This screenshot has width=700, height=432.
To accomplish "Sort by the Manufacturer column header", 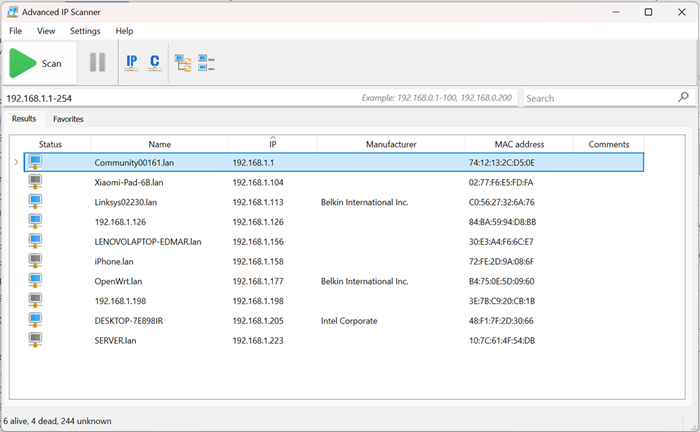I will [391, 144].
